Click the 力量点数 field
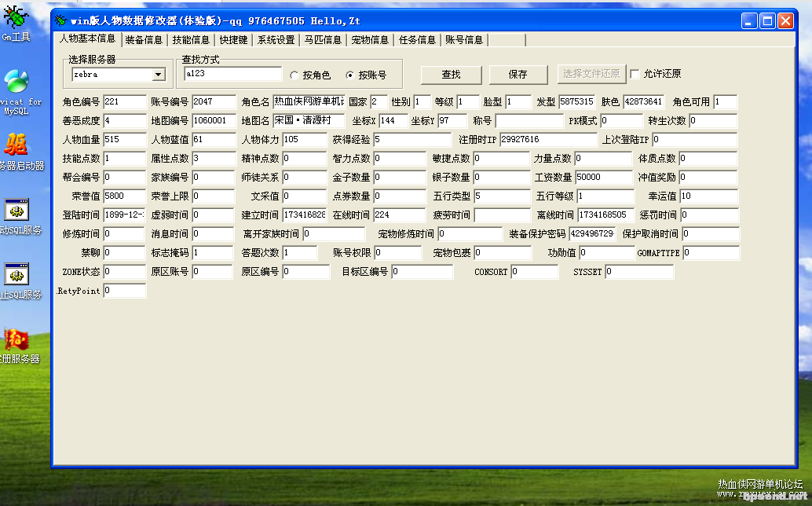This screenshot has width=812, height=506. (603, 159)
